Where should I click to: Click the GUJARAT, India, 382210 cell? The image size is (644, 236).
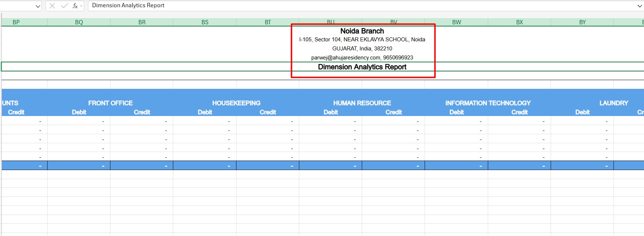point(362,49)
